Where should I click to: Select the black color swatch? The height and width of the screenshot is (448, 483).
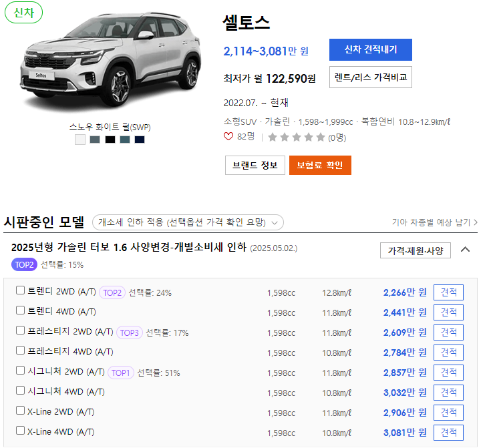coord(110,140)
